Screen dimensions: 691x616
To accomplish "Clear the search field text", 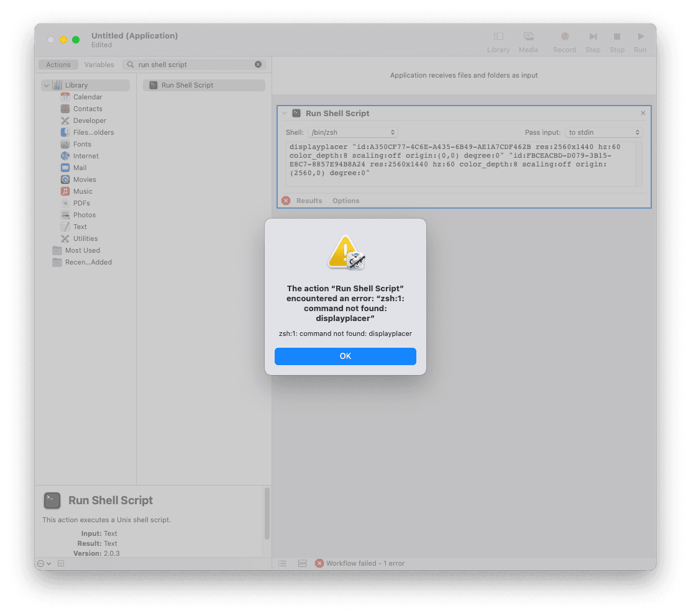I will (259, 65).
